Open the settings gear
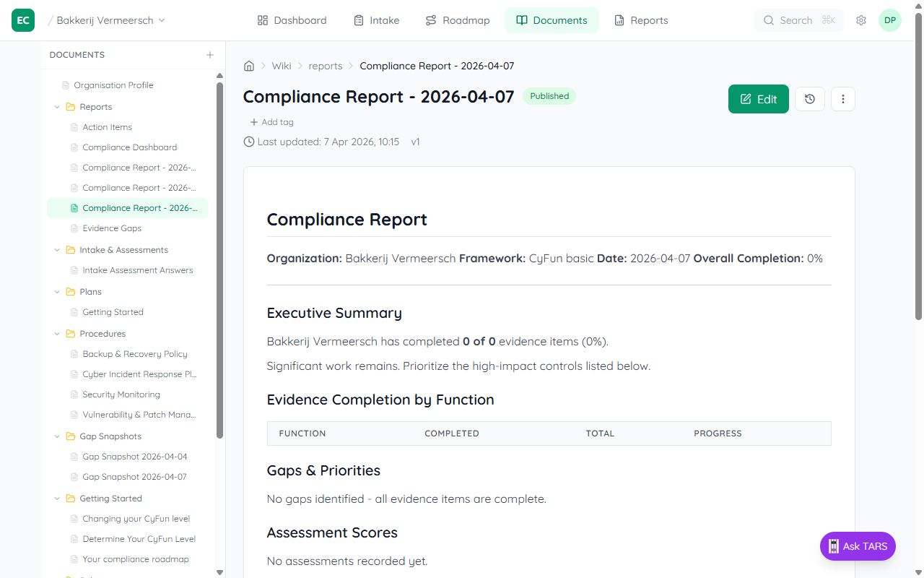This screenshot has height=578, width=924. pyautogui.click(x=860, y=20)
